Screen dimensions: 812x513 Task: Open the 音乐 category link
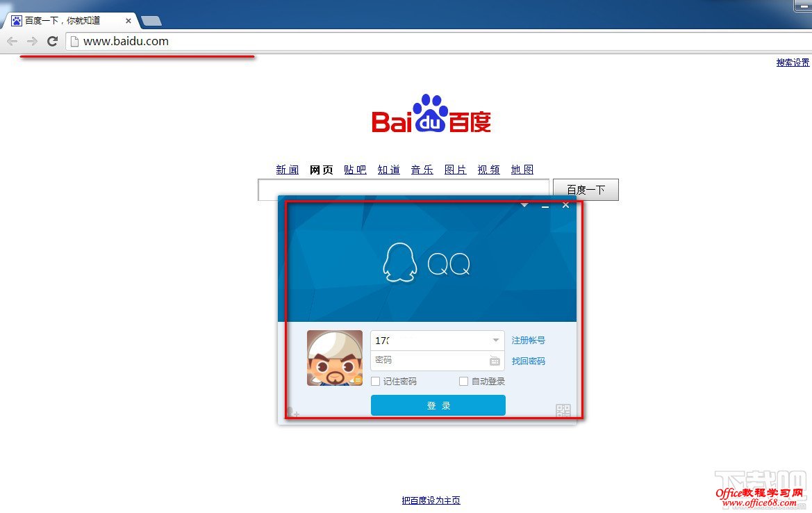click(422, 170)
